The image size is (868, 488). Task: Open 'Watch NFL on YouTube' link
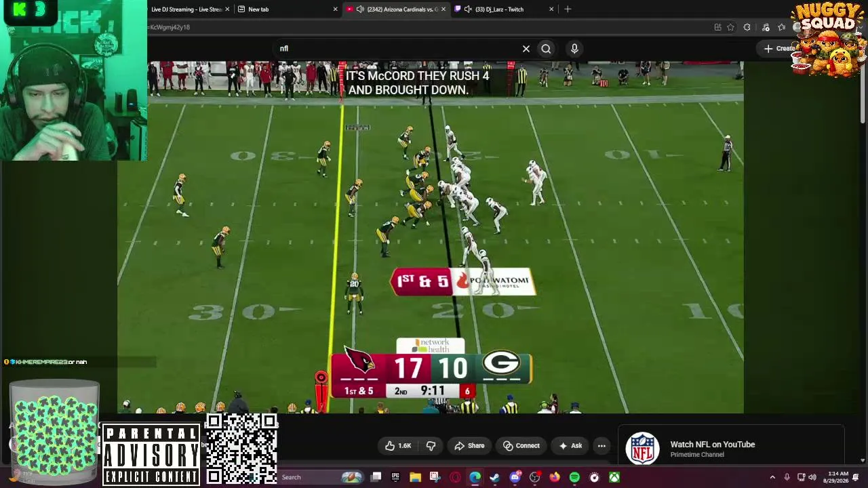[712, 445]
